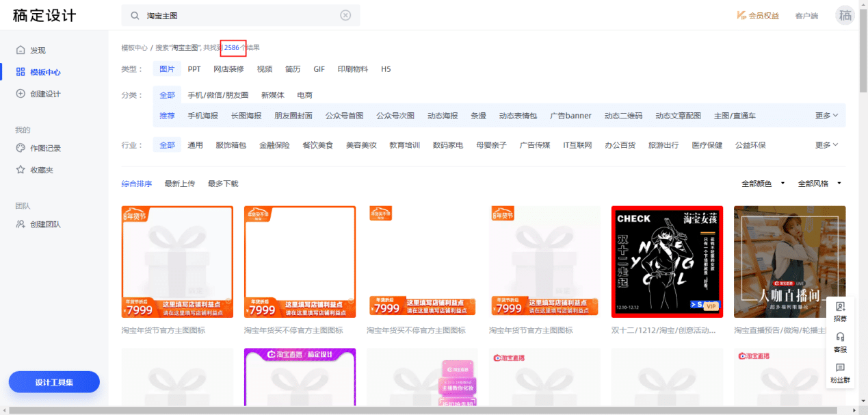Select the 动态海报 subcategory
The width and height of the screenshot is (868, 415).
[x=443, y=116]
